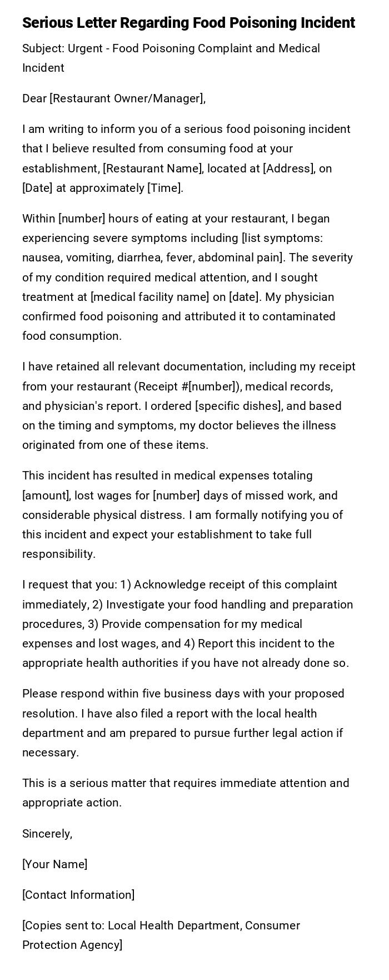Click the Subject line of the letter
The height and width of the screenshot is (980, 389).
coord(171,49)
